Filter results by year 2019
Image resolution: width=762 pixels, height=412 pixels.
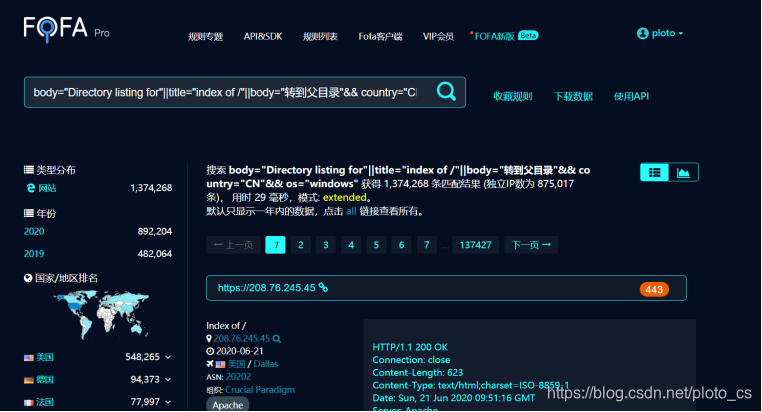(34, 254)
